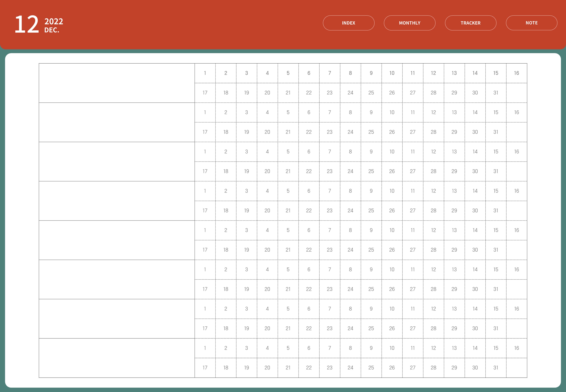
Task: Mark day 17 in the third tracker
Action: (x=205, y=171)
